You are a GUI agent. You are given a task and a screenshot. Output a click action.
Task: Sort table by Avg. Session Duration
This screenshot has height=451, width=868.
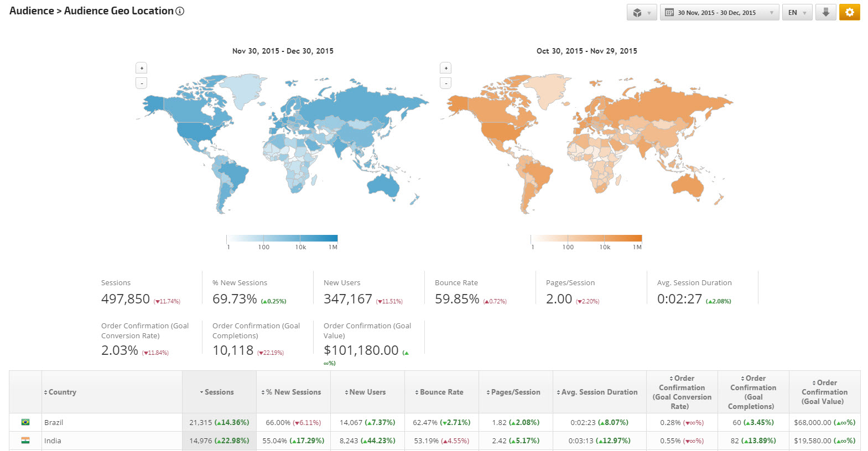[x=599, y=392]
